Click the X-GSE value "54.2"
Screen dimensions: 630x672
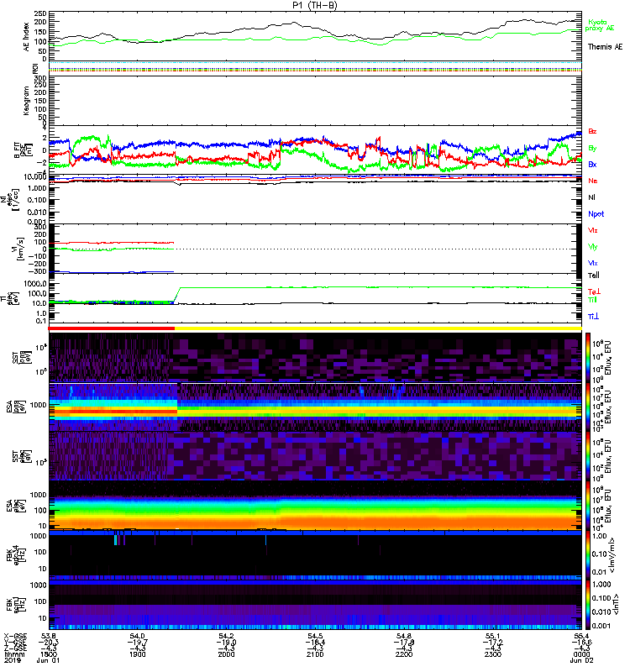pyautogui.click(x=226, y=636)
